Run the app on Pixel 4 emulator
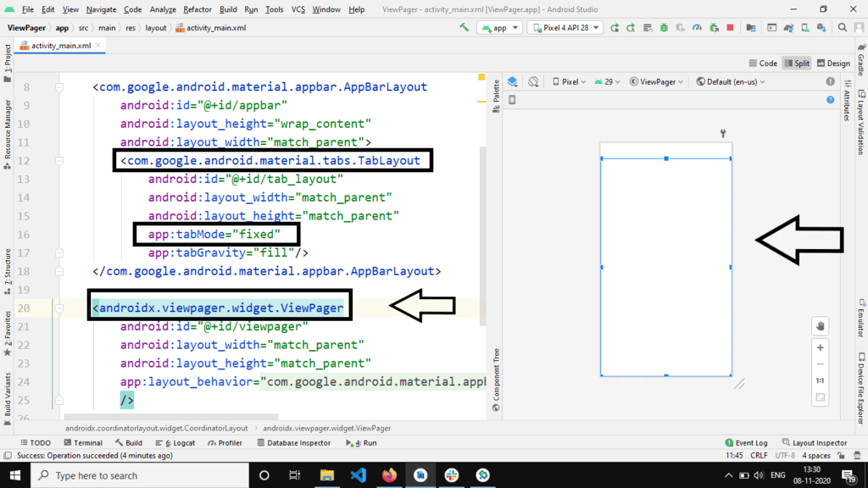 pos(614,26)
